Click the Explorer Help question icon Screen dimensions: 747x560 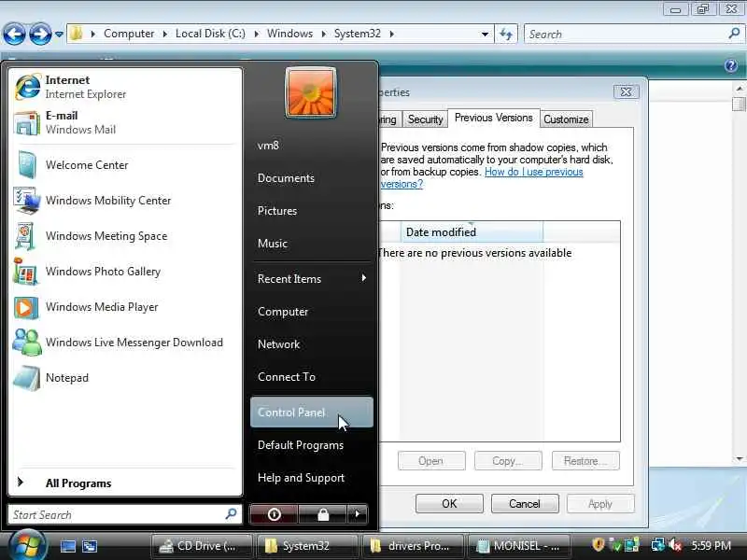click(x=731, y=65)
